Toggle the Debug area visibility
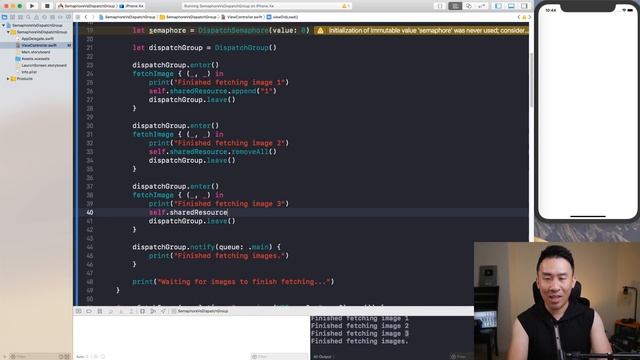Viewport: 640px width, 360px height. coord(511,6)
